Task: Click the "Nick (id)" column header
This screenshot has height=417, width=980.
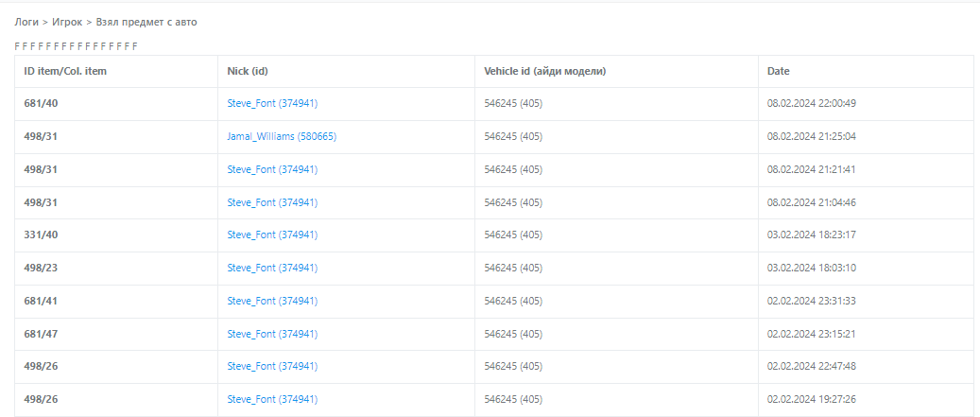Action: click(250, 71)
